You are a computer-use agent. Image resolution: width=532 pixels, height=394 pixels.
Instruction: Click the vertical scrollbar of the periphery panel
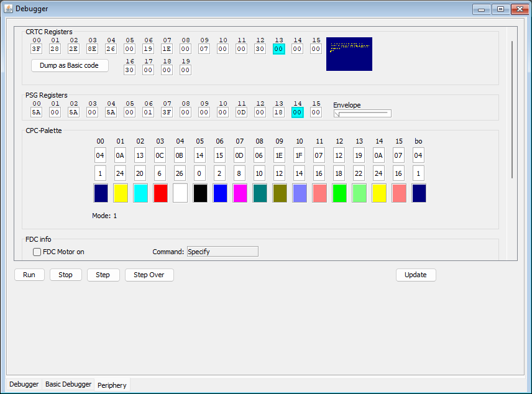(512, 109)
